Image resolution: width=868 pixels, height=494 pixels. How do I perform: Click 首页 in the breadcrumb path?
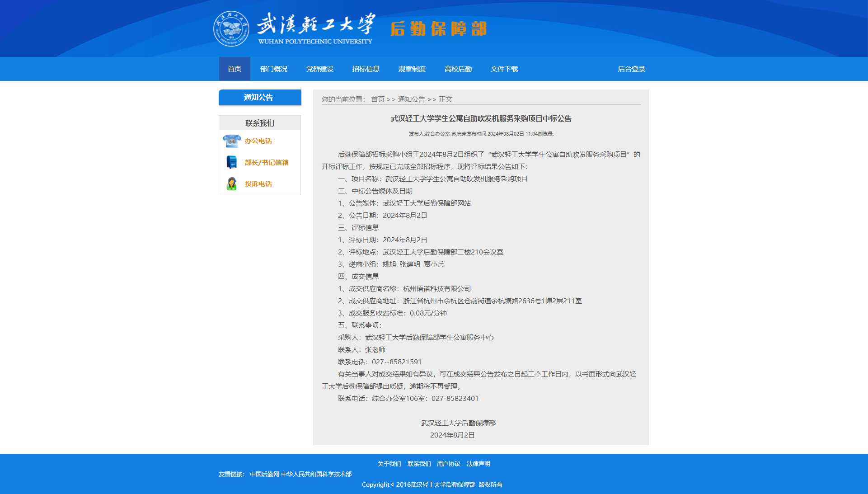(377, 99)
